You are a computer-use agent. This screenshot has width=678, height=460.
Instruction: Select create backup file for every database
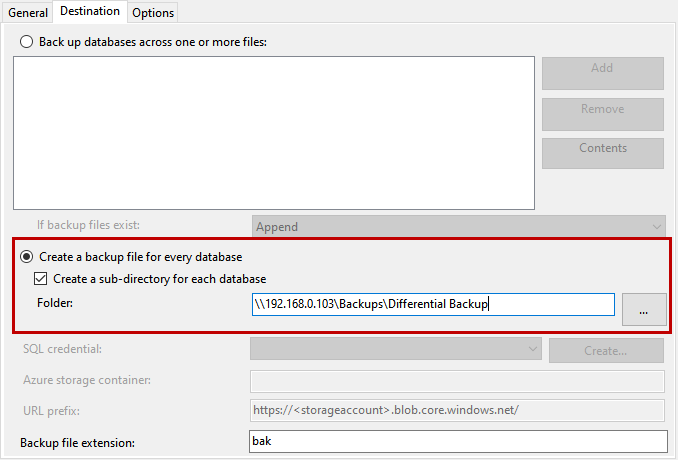(x=27, y=257)
